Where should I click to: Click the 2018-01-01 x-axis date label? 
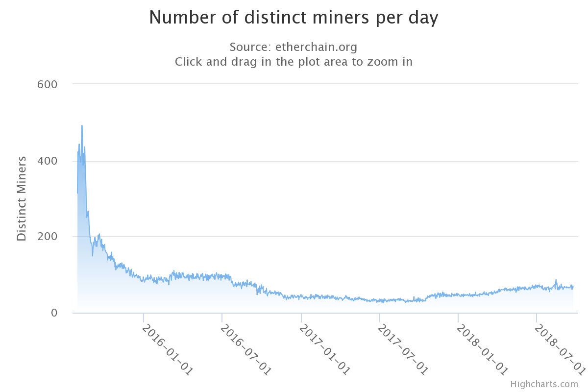click(x=482, y=349)
